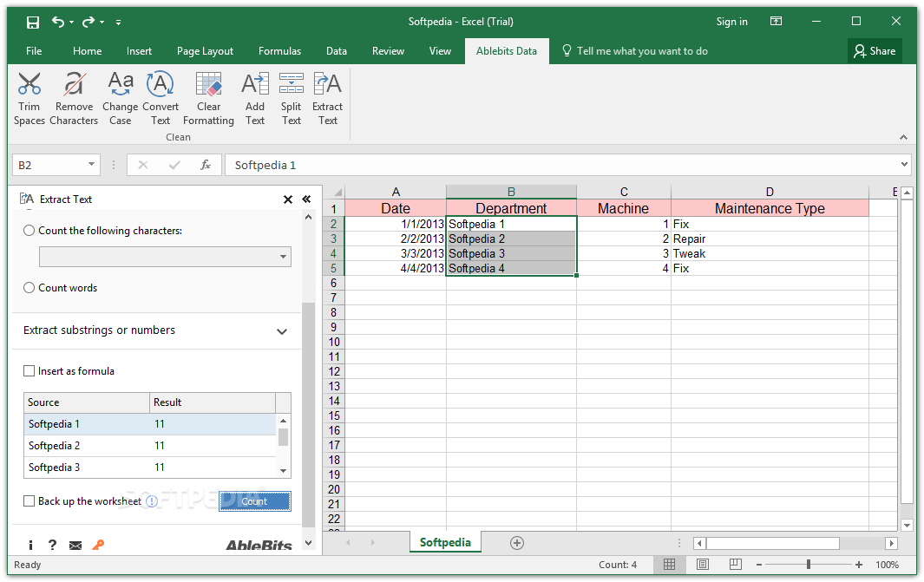Select Add Text tool
The height and width of the screenshot is (582, 924).
(x=254, y=98)
